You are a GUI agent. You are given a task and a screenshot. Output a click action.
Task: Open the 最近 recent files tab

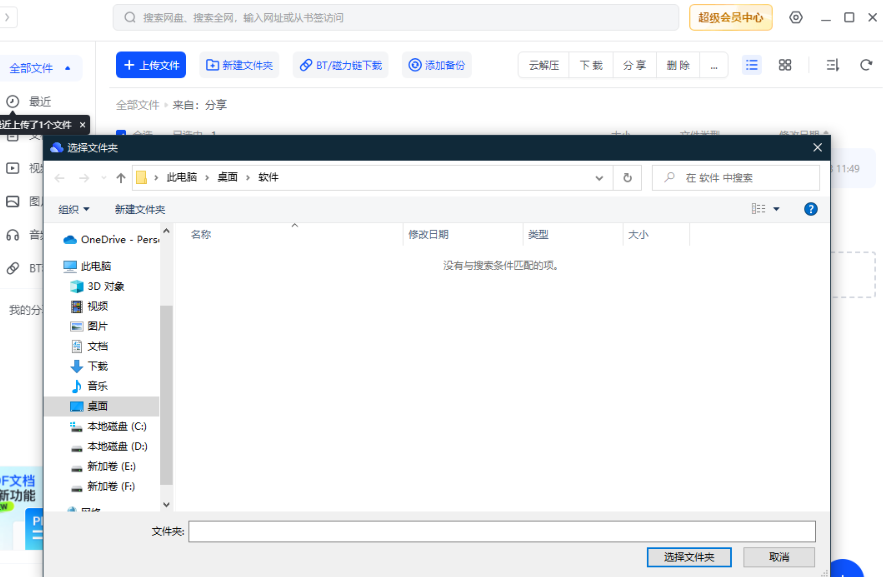point(40,101)
